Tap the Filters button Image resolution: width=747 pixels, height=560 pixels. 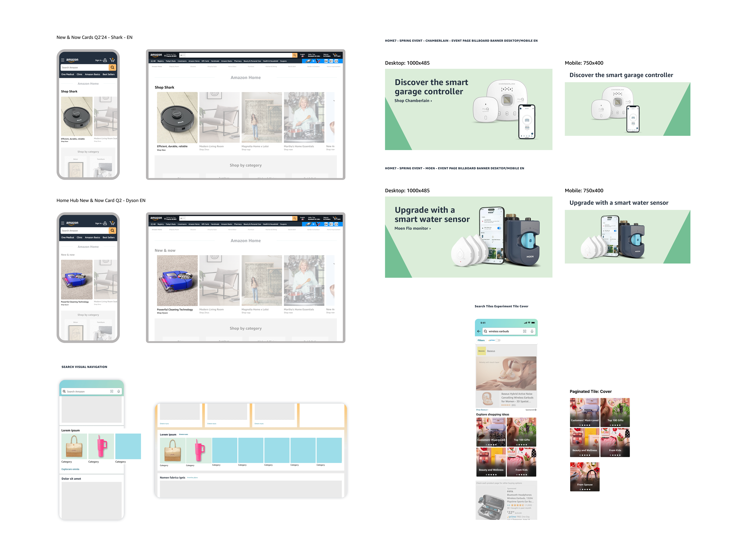point(481,340)
